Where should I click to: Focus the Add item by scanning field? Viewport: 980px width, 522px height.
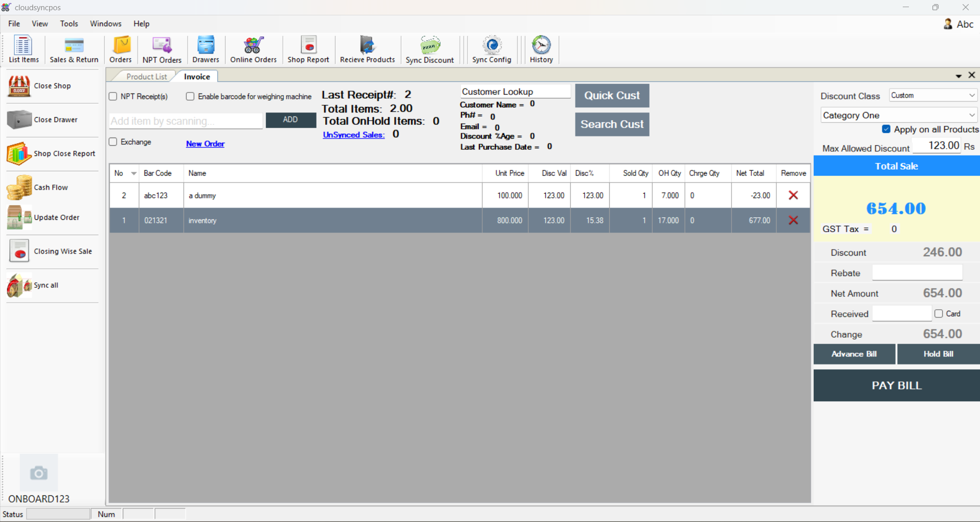(186, 121)
